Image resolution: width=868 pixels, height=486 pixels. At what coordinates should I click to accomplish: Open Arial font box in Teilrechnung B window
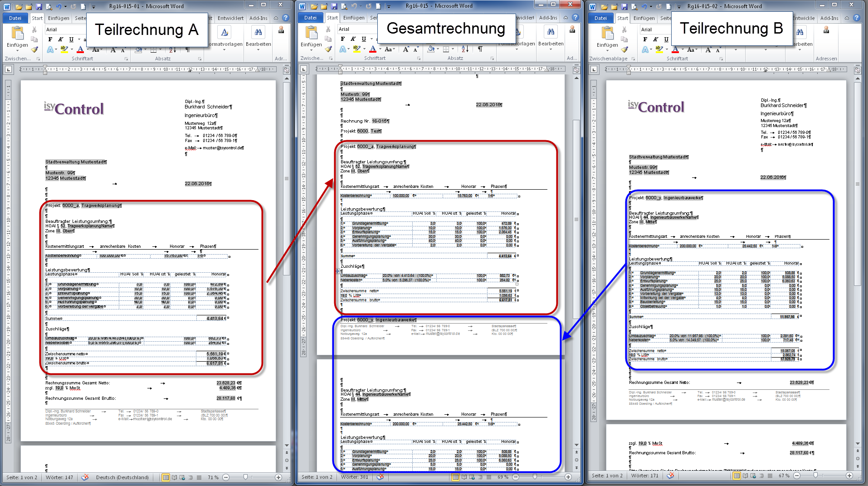tap(653, 29)
